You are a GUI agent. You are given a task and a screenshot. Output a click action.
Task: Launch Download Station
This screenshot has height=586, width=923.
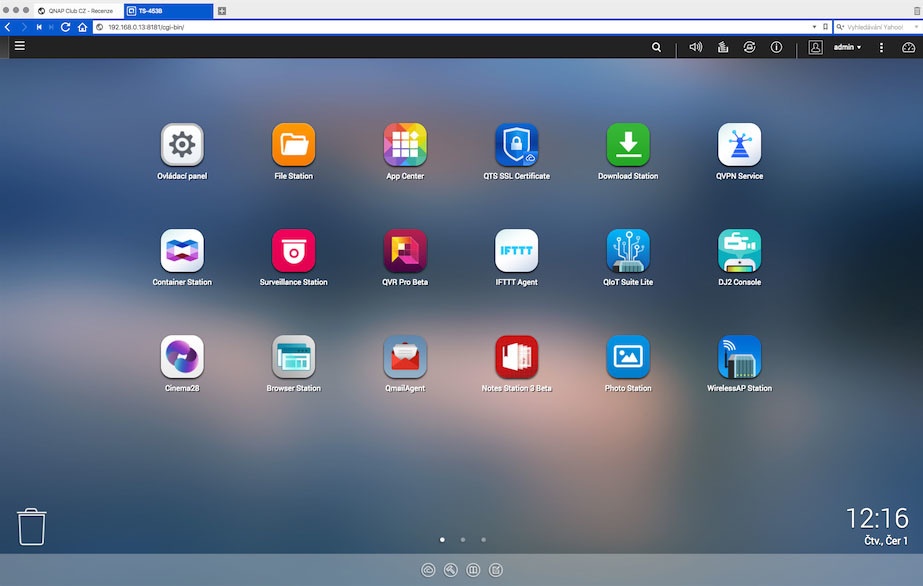click(x=628, y=145)
